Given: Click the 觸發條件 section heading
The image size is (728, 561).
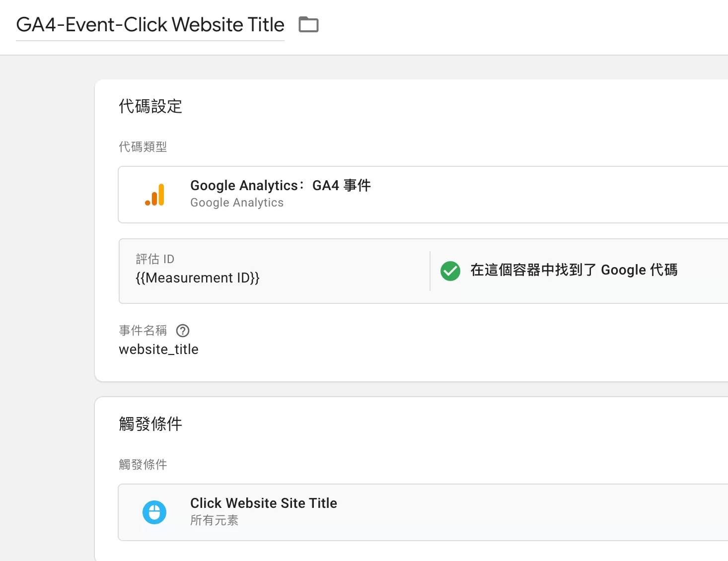Looking at the screenshot, I should [x=150, y=424].
